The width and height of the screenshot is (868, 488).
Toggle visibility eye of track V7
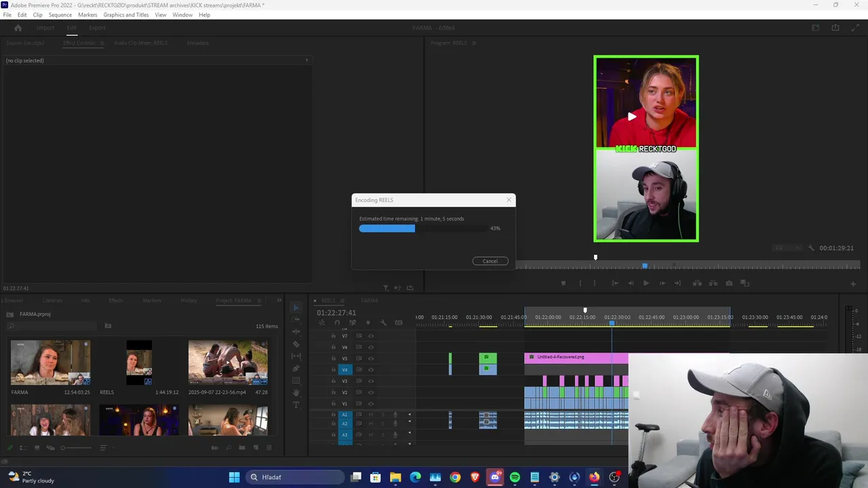coord(371,336)
